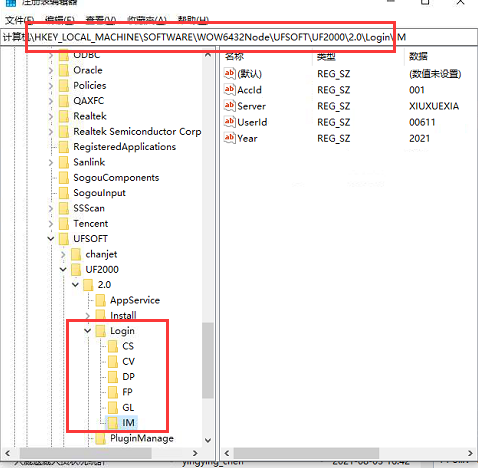Image resolution: width=478 pixels, height=468 pixels.
Task: Select the PluginManage key
Action: (x=142, y=438)
